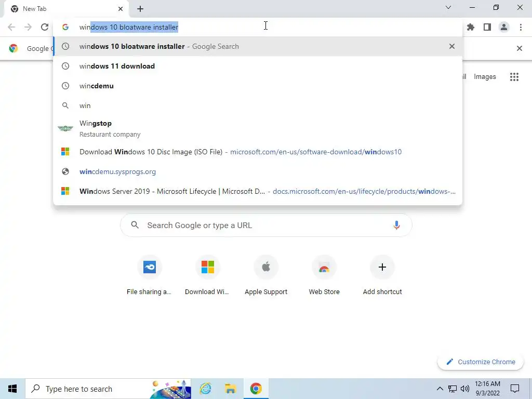Remove the 'windows 10 bloatware installer' suggestion

tap(451, 46)
